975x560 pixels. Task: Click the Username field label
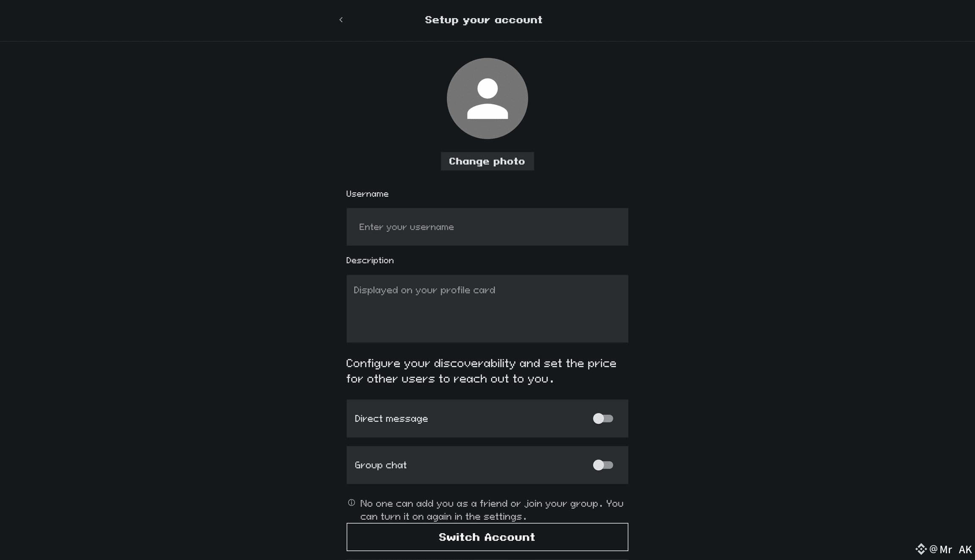(367, 194)
